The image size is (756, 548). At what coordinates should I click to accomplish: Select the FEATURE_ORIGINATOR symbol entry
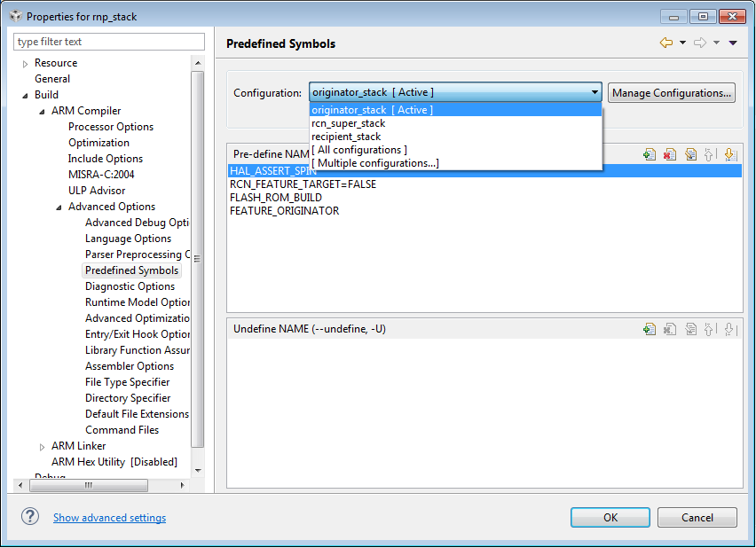click(x=284, y=211)
